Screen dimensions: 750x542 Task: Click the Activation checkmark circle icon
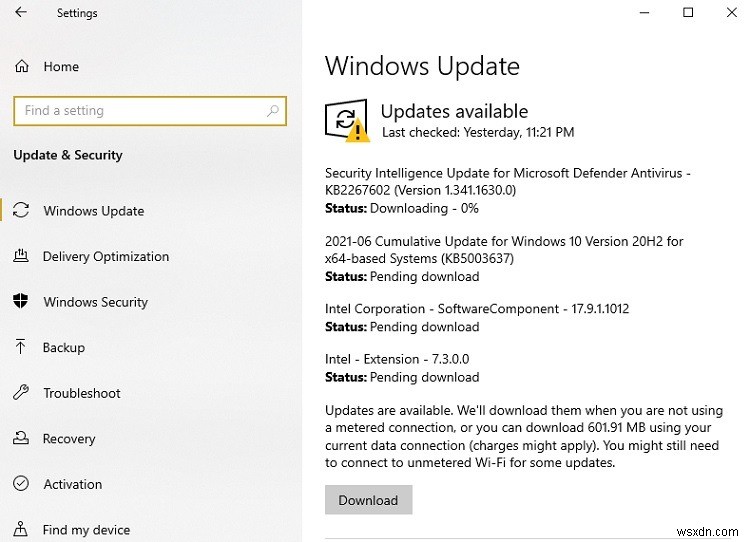(21, 483)
